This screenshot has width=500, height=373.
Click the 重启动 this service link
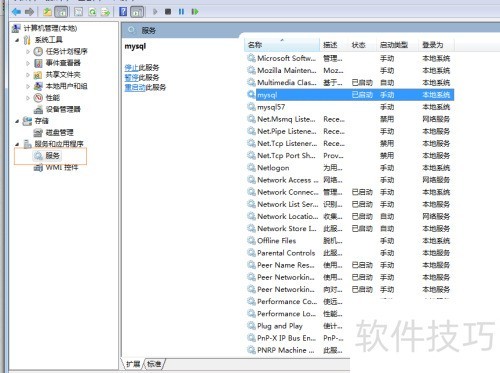[135, 88]
